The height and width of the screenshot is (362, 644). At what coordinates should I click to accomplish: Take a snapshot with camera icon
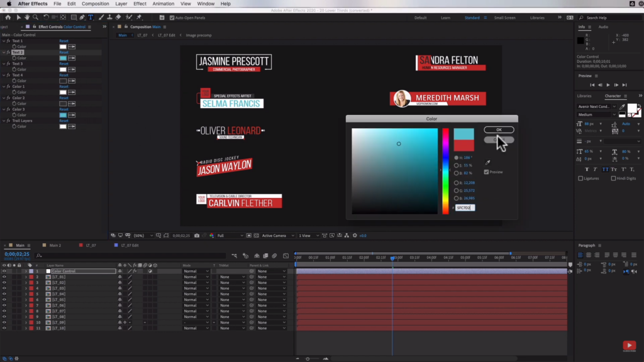pyautogui.click(x=197, y=236)
